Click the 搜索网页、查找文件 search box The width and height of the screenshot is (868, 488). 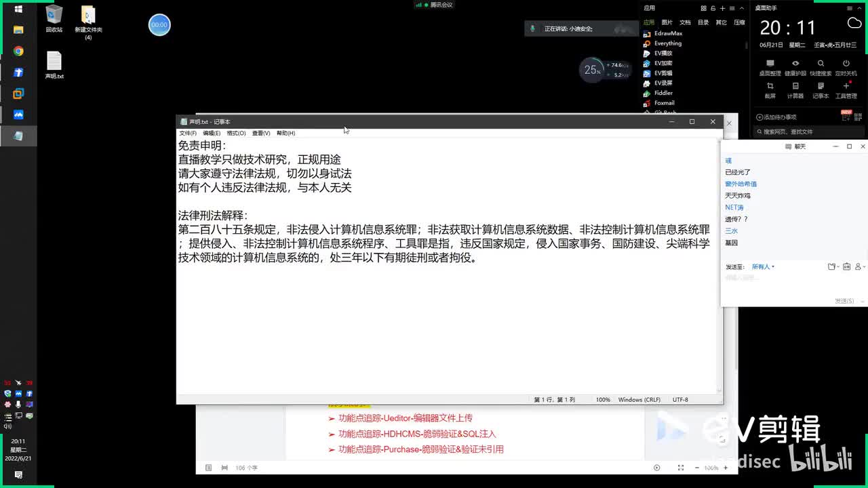coord(811,131)
